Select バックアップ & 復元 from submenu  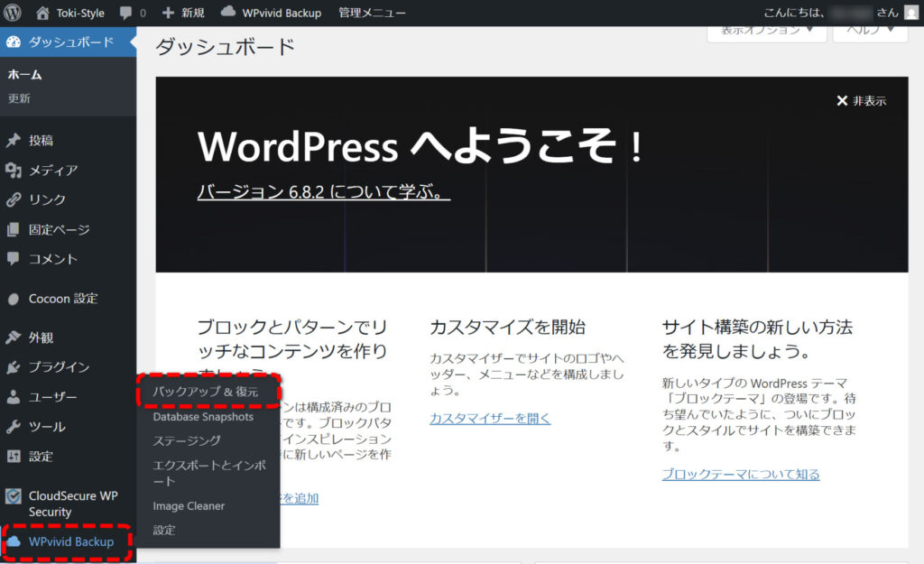click(x=206, y=393)
